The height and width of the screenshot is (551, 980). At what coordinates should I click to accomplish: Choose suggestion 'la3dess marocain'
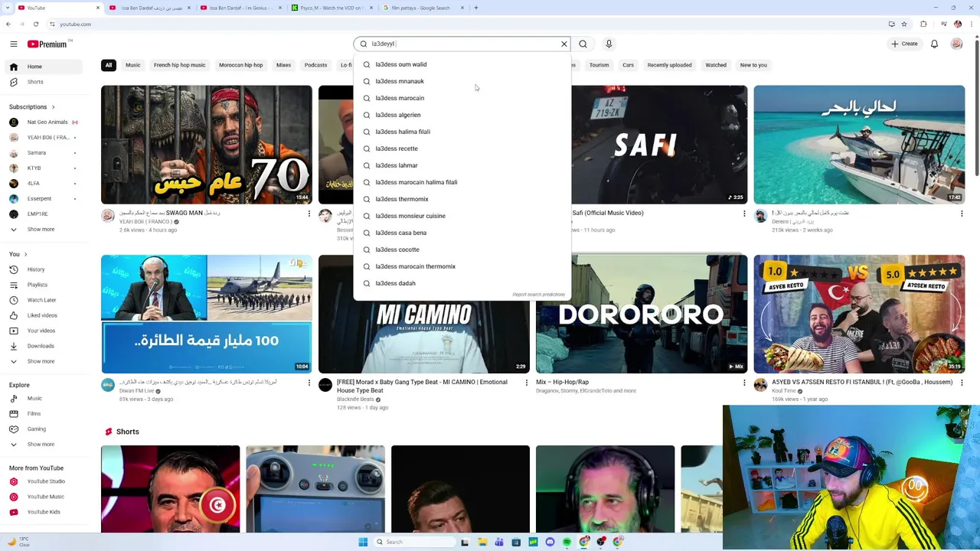pos(462,98)
